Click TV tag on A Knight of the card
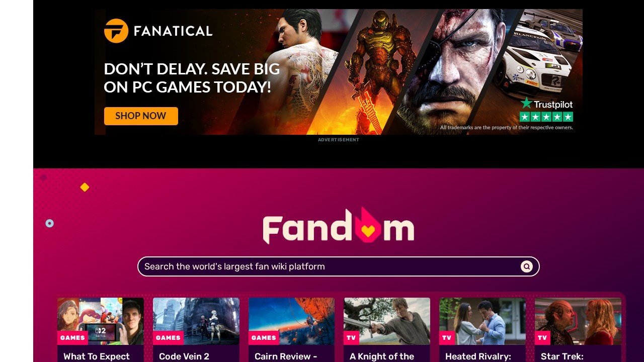644x362 pixels. point(351,338)
